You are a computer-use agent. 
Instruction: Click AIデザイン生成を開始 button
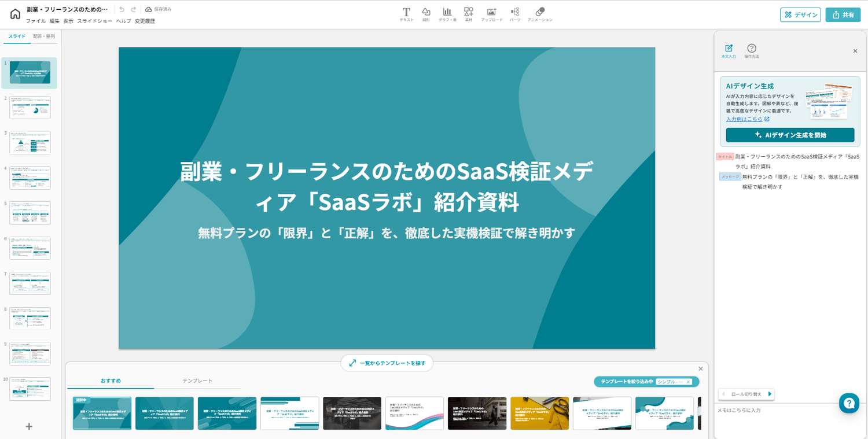coord(790,135)
